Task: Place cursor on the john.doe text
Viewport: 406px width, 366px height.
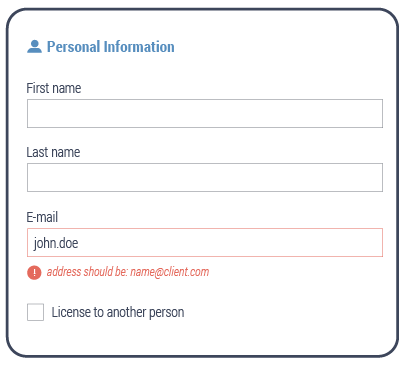Action: (56, 243)
